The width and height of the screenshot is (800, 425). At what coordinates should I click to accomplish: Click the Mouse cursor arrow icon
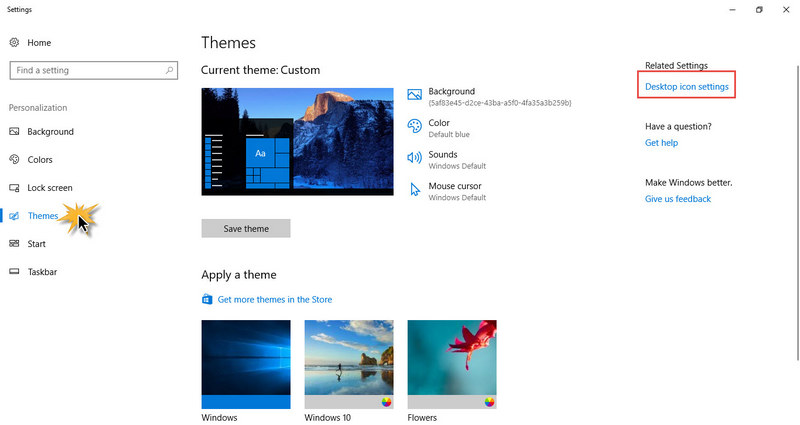point(415,189)
